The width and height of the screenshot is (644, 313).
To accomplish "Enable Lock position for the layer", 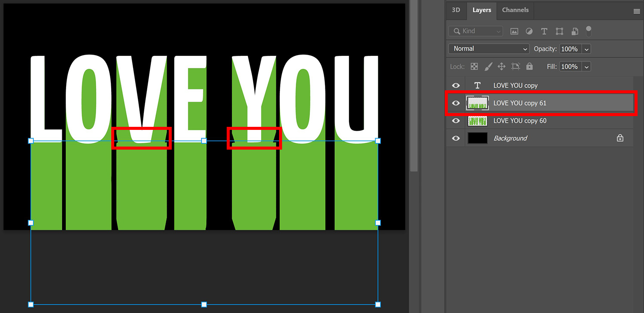I will tap(501, 66).
